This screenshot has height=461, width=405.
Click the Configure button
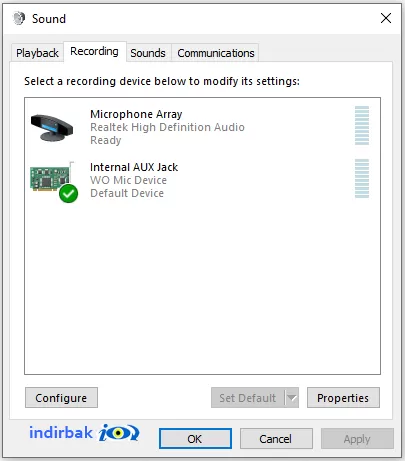(61, 398)
